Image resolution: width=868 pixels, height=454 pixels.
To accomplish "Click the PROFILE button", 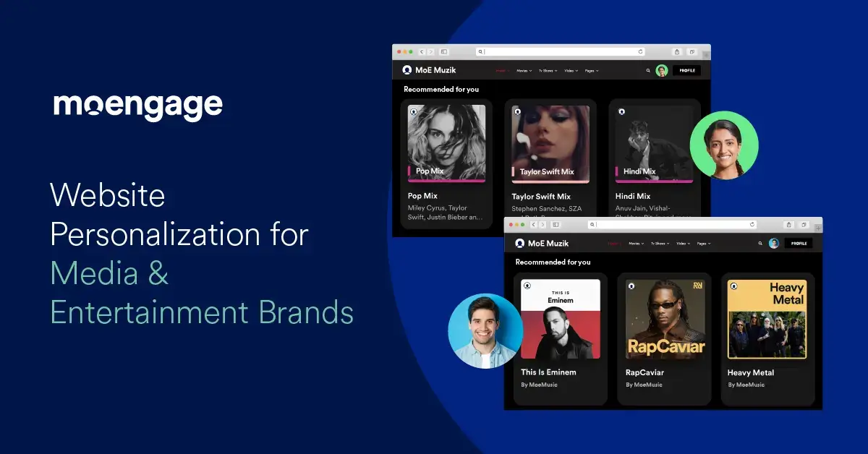I will click(687, 70).
